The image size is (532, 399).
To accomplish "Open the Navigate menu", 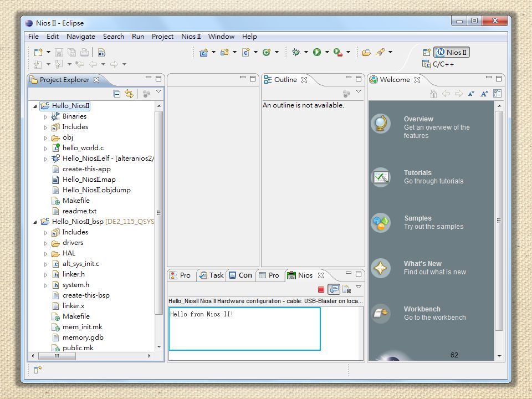I will 81,37.
